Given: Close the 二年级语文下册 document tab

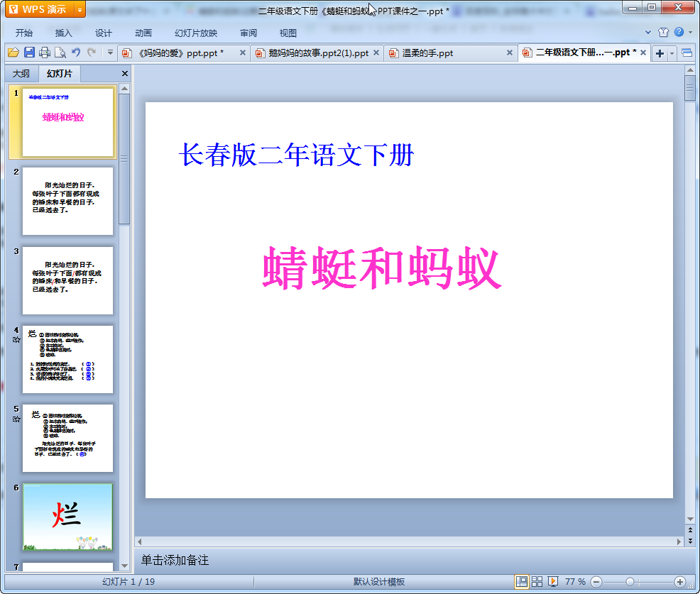Looking at the screenshot, I should (643, 53).
